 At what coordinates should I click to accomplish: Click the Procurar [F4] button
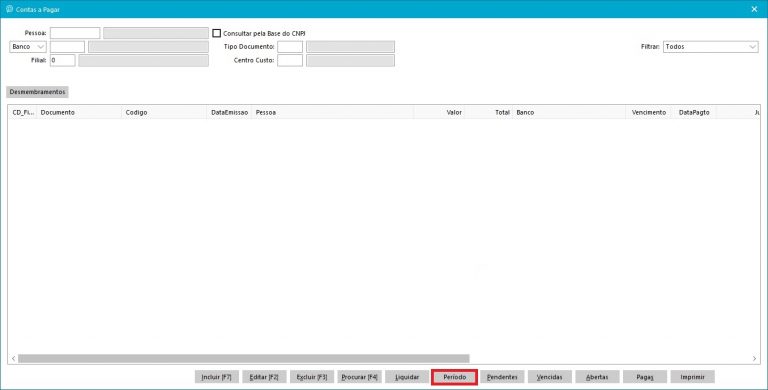tap(360, 377)
